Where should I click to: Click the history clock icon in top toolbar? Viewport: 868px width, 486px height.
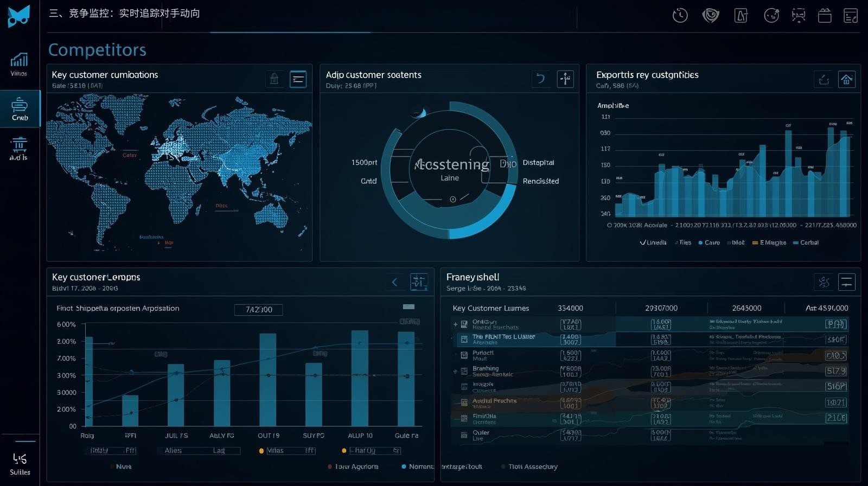680,16
